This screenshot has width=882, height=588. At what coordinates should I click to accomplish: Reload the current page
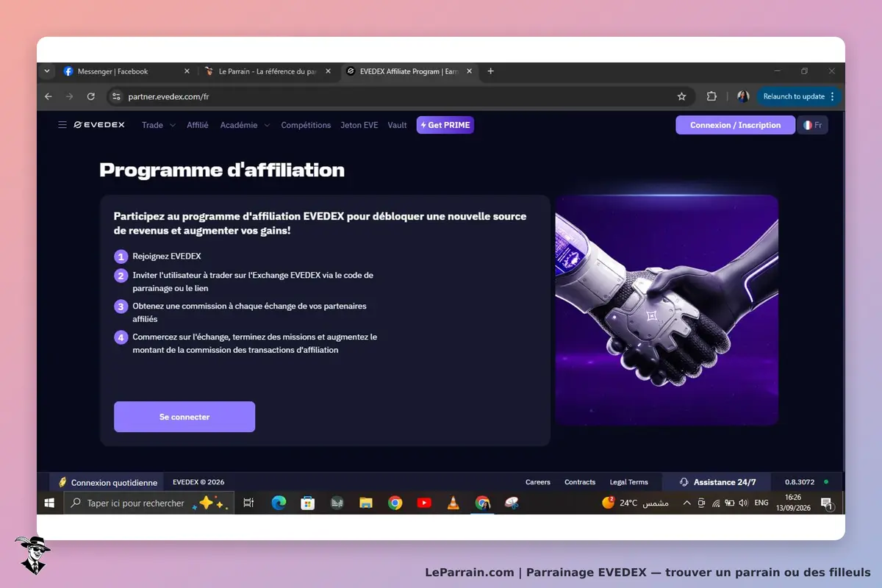tap(91, 96)
